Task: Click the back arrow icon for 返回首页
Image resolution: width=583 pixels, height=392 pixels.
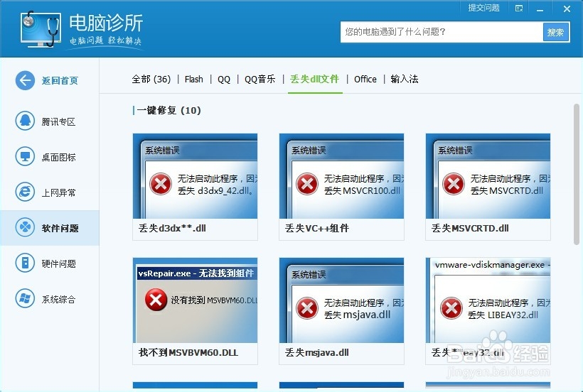Action: click(x=25, y=80)
